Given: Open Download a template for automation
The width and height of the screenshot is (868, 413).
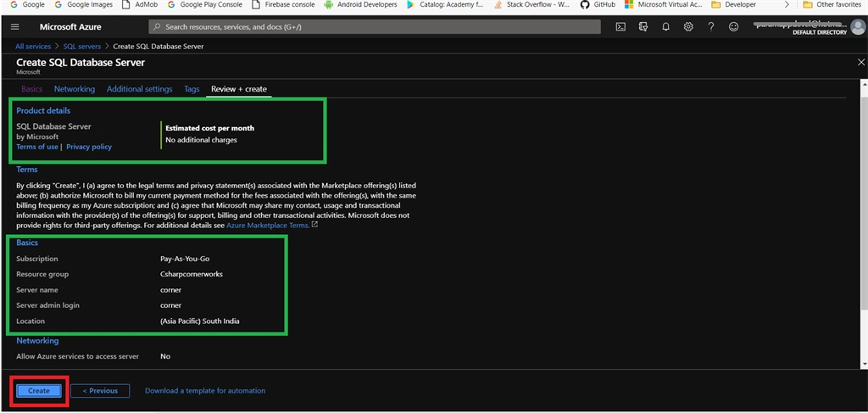Looking at the screenshot, I should 205,391.
